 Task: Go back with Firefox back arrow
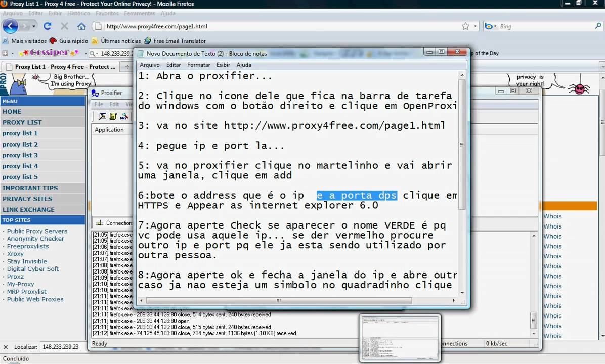pyautogui.click(x=11, y=26)
